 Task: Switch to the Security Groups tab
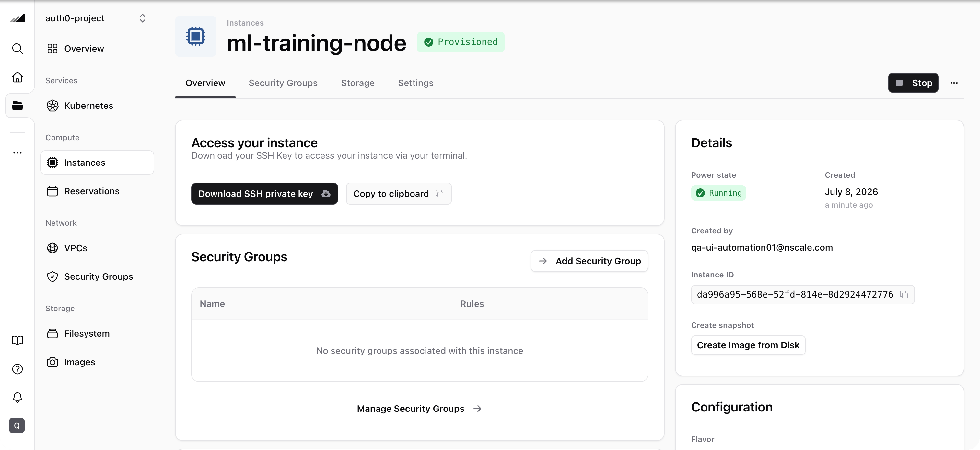point(283,83)
